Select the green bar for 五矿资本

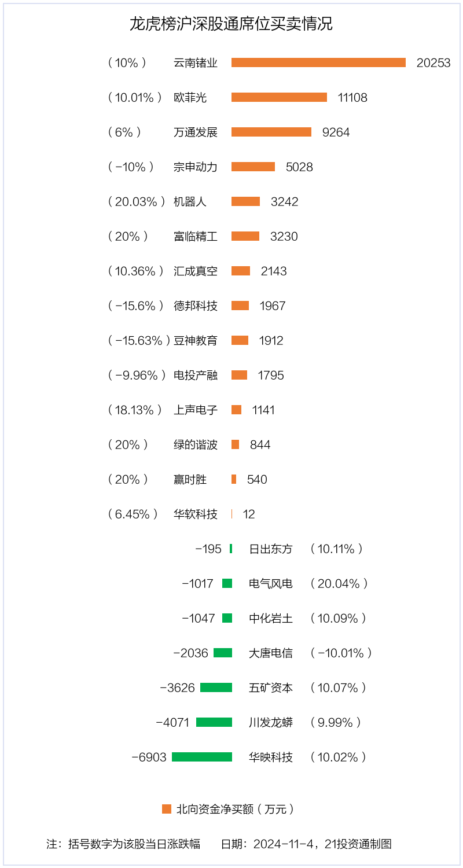216,687
